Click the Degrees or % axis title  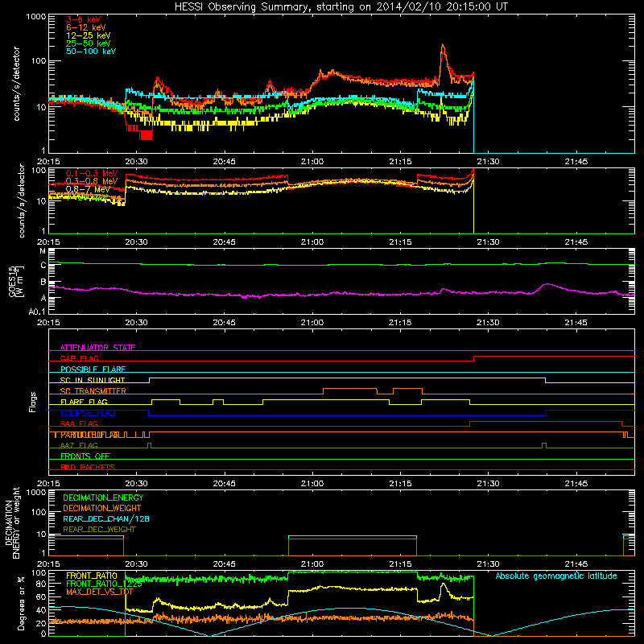point(21,603)
